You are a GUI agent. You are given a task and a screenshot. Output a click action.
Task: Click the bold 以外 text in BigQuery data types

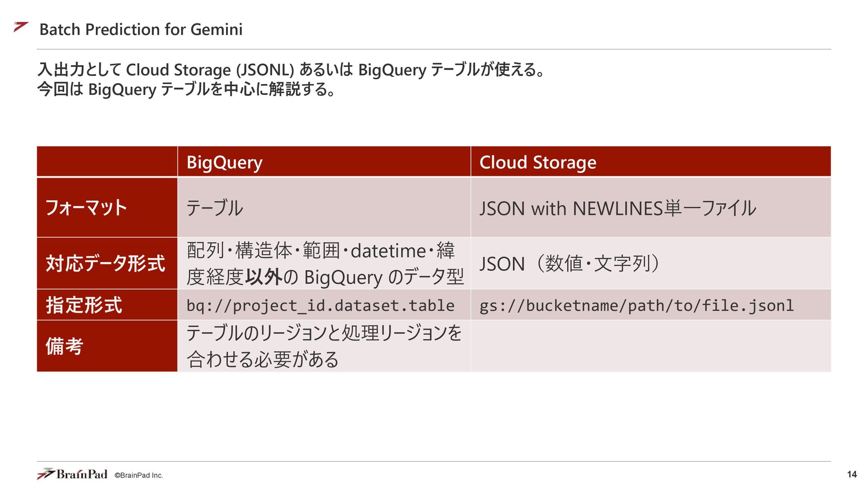pos(264,277)
